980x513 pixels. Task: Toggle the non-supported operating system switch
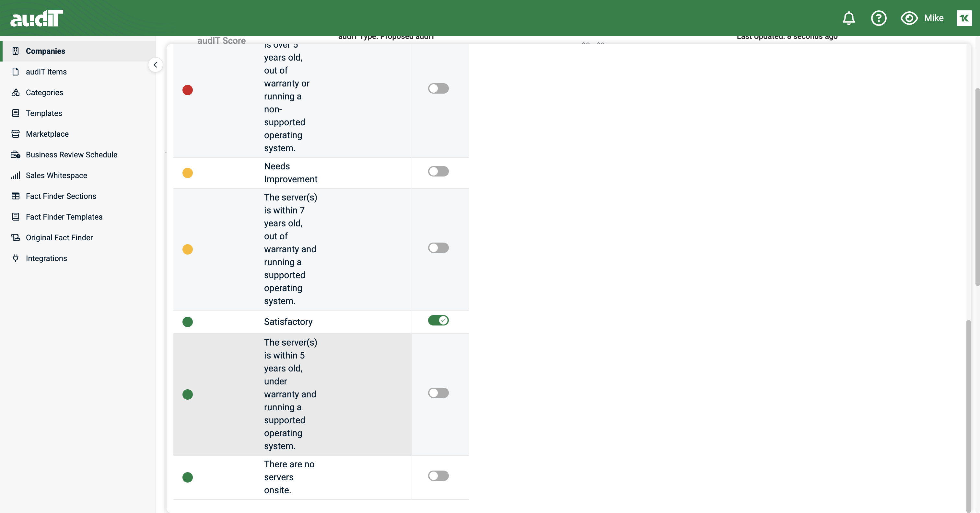[438, 89]
